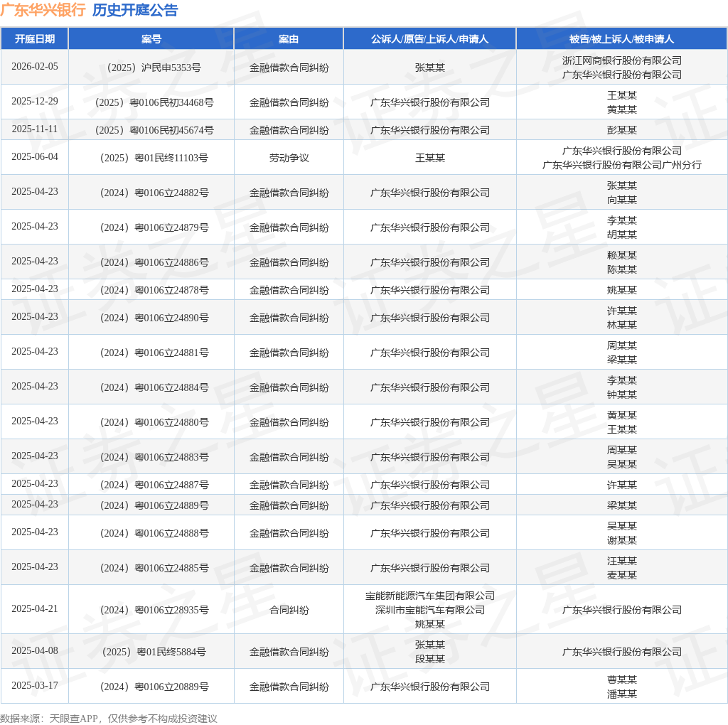Click the 2026-02-05 hearing date cell
Screen dimensions: 728x725
(x=35, y=66)
